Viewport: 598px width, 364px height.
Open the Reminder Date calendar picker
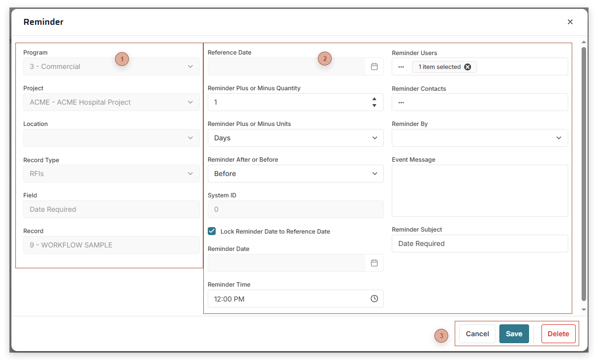[374, 263]
